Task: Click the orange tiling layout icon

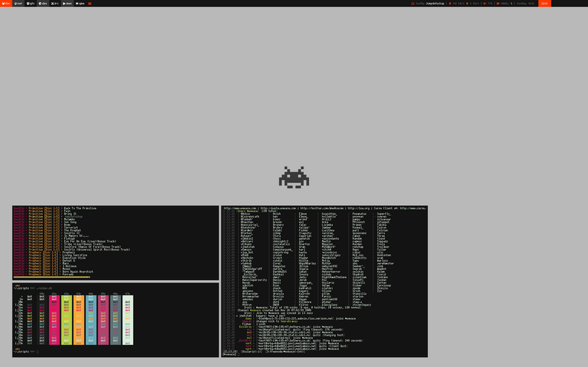Action: [x=90, y=3]
